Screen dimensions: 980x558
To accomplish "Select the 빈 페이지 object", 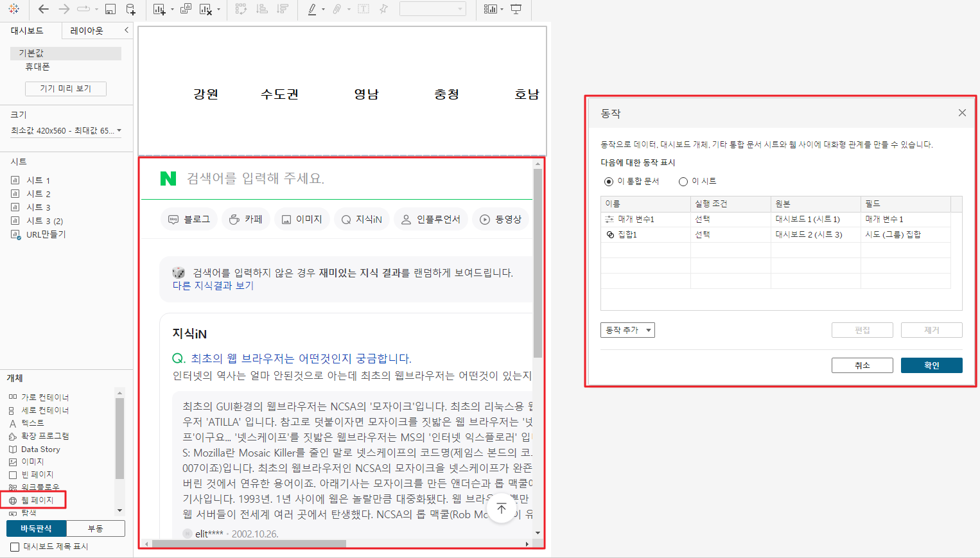I will pyautogui.click(x=31, y=475).
